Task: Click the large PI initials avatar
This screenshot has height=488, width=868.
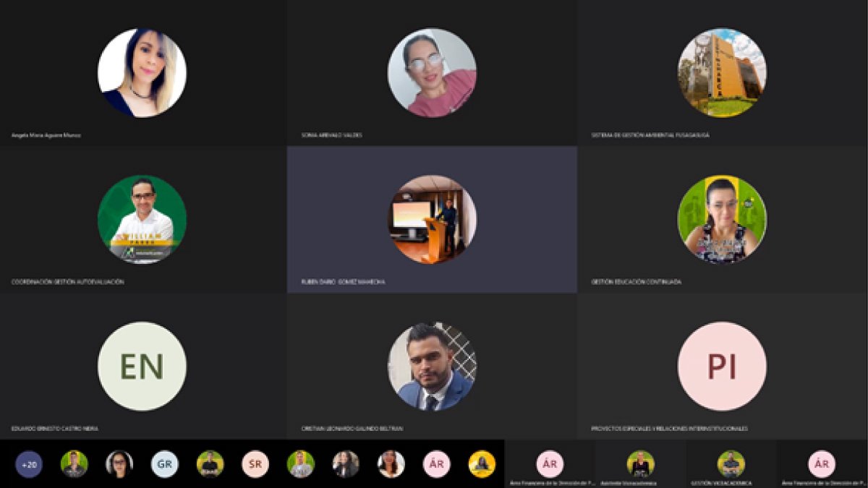Action: 722,367
